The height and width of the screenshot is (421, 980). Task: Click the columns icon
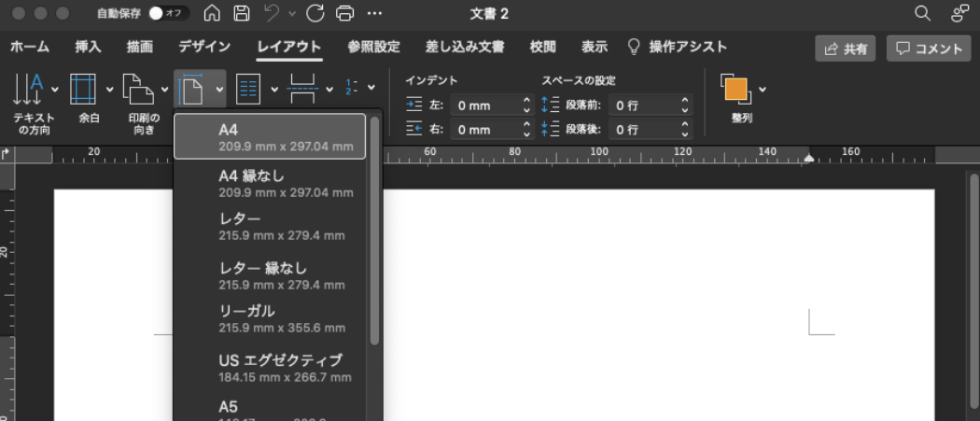[x=248, y=89]
